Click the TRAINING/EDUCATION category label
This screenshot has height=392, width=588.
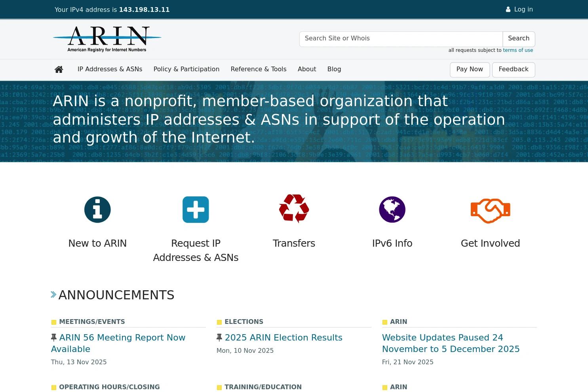[x=263, y=387]
